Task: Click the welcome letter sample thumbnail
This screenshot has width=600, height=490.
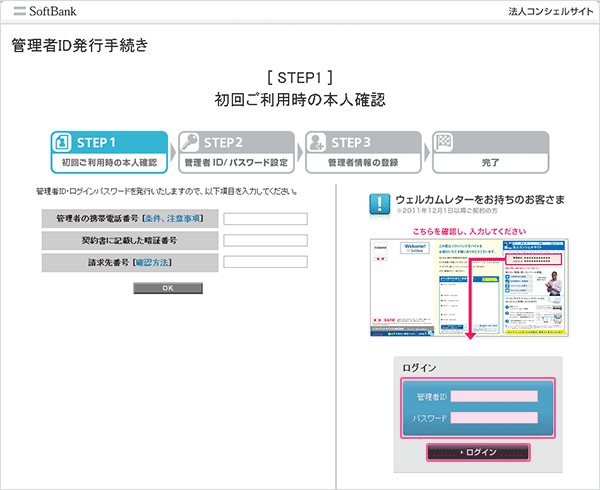Action: (469, 285)
